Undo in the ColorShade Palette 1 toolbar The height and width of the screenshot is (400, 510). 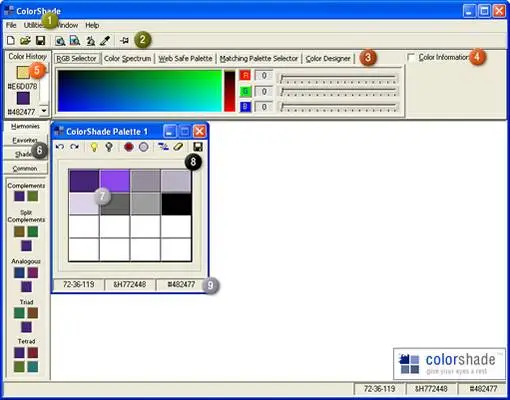[x=60, y=147]
